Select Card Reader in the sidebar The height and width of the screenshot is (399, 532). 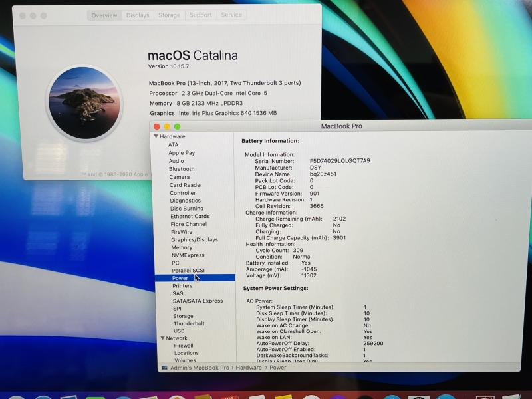(x=186, y=185)
